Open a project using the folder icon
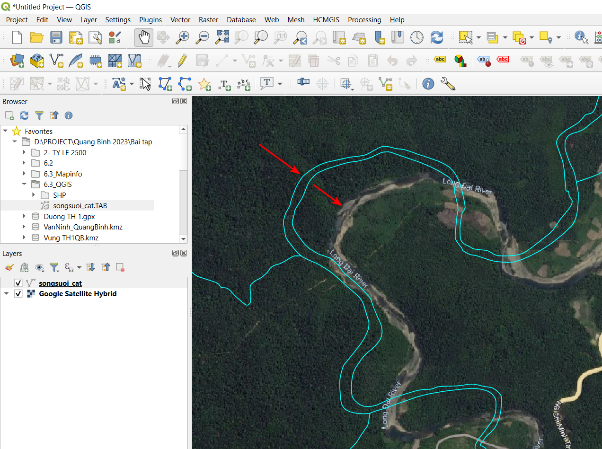Screen dimensions: 602x449 pyautogui.click(x=36, y=38)
